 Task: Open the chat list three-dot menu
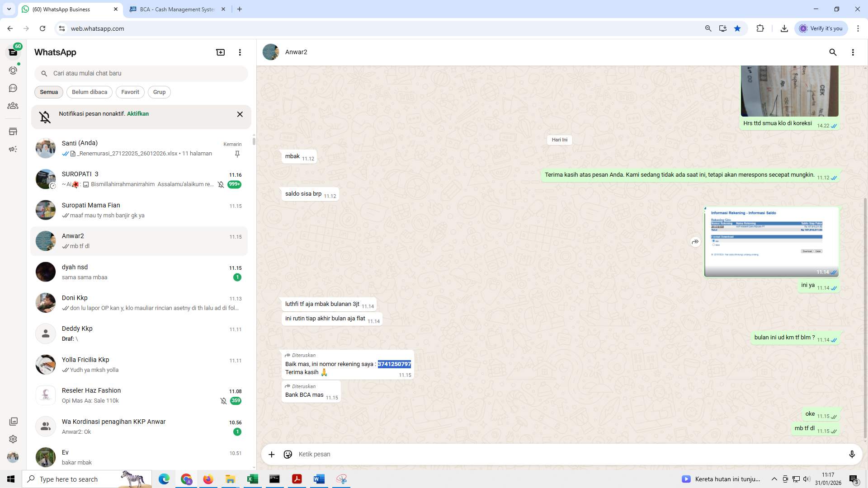tap(240, 52)
